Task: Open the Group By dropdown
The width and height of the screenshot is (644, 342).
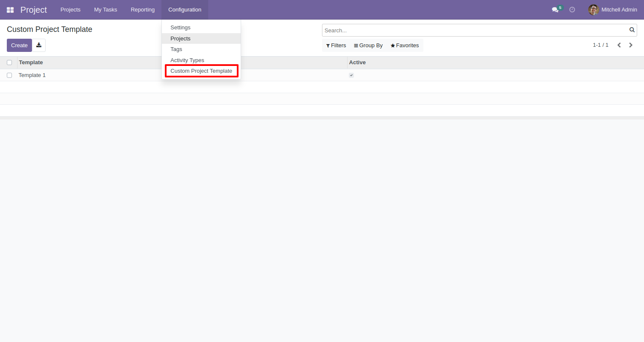Action: (368, 46)
